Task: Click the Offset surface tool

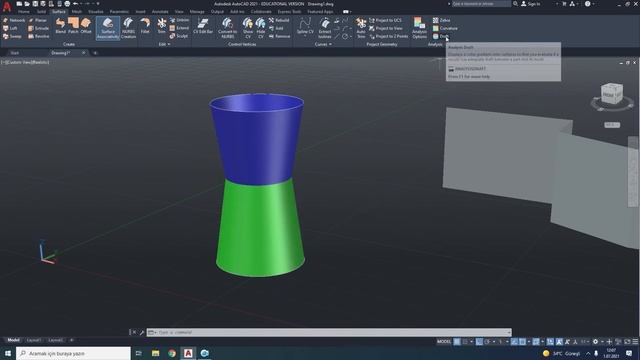Action: tap(86, 26)
